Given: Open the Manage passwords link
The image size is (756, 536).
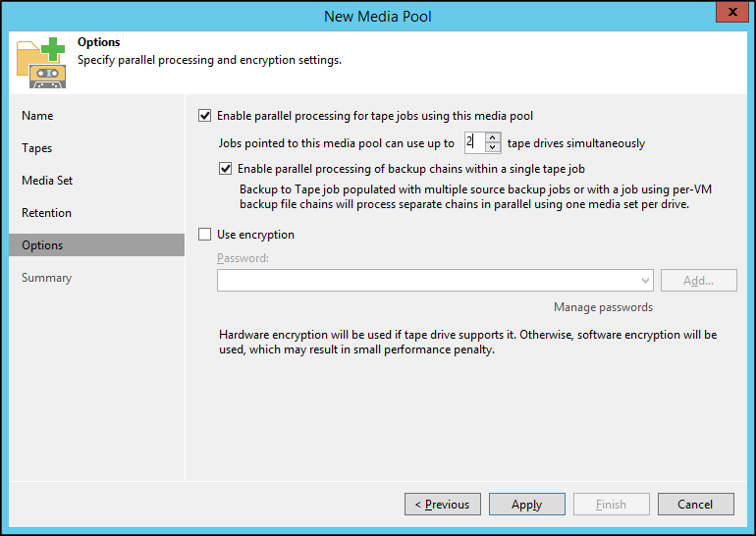Looking at the screenshot, I should pyautogui.click(x=603, y=307).
